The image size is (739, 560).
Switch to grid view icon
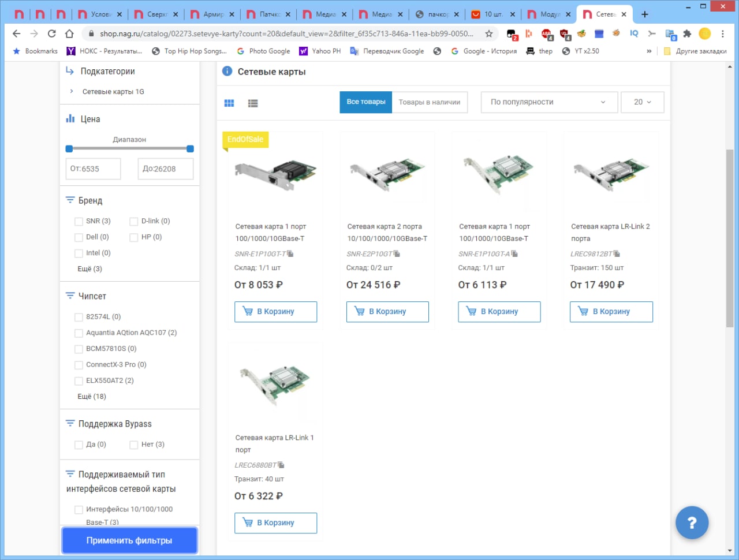point(229,103)
